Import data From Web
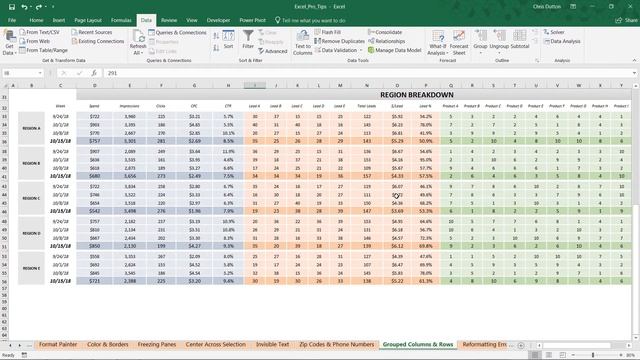 35,41
